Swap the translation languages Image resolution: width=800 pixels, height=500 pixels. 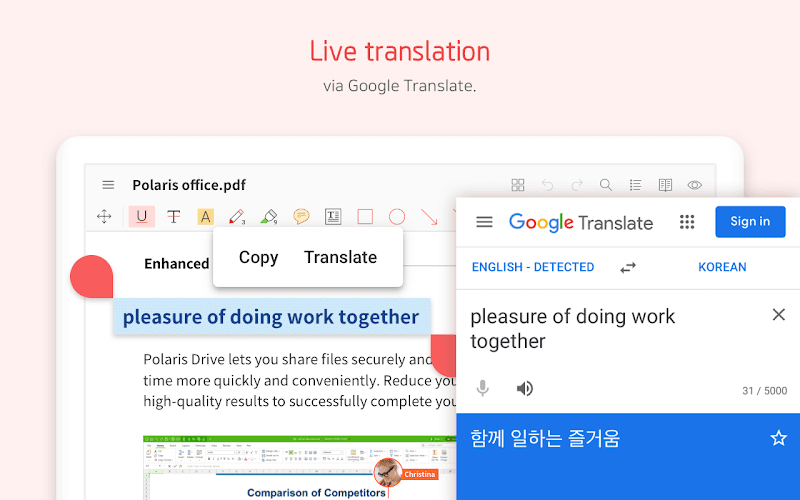[628, 267]
